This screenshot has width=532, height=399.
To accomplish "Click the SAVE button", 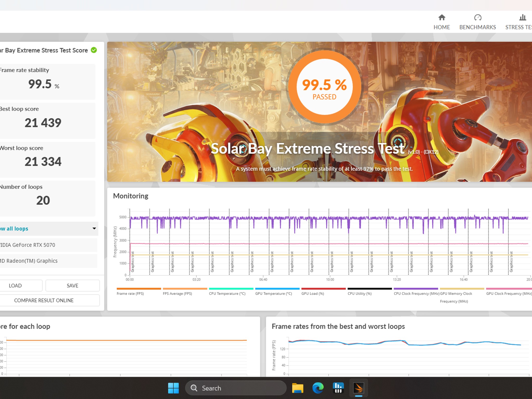I will click(x=72, y=285).
